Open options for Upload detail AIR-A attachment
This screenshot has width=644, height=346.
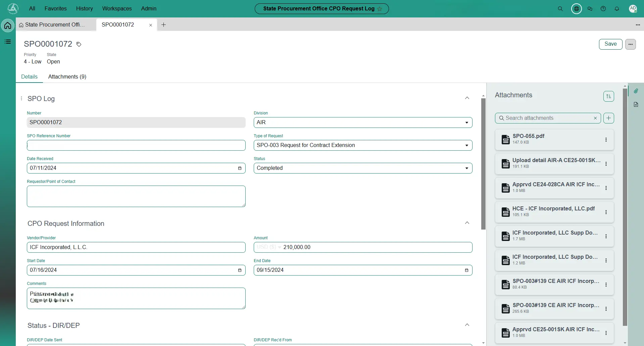(606, 164)
